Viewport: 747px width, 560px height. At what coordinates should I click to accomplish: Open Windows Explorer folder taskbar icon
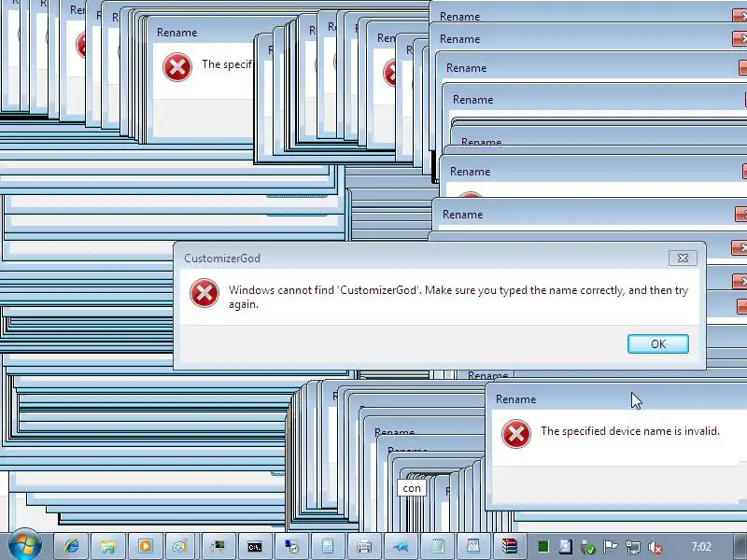(108, 546)
